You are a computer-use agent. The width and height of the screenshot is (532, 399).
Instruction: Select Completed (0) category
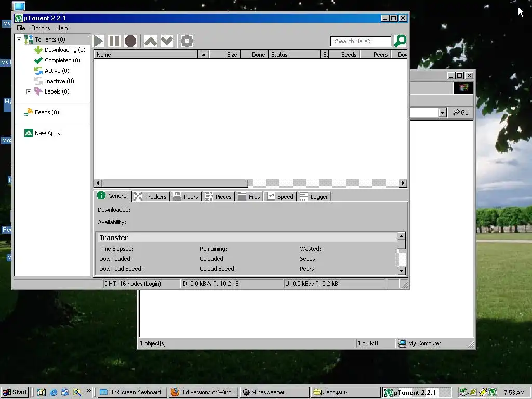(57, 60)
